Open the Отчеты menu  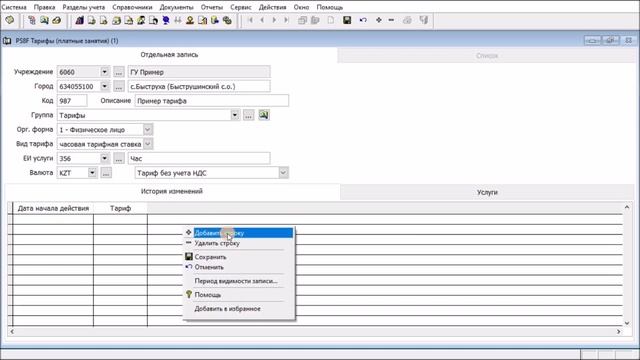pyautogui.click(x=212, y=7)
